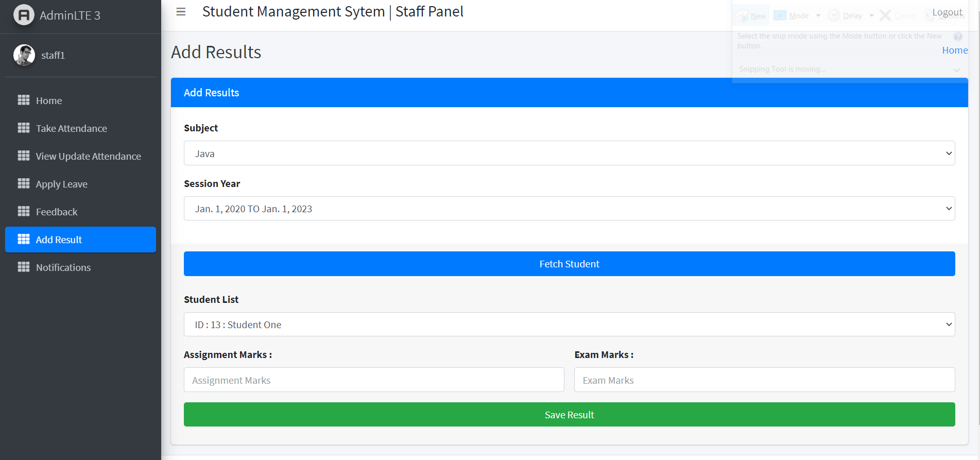Expand the Session Year dropdown

pos(569,209)
